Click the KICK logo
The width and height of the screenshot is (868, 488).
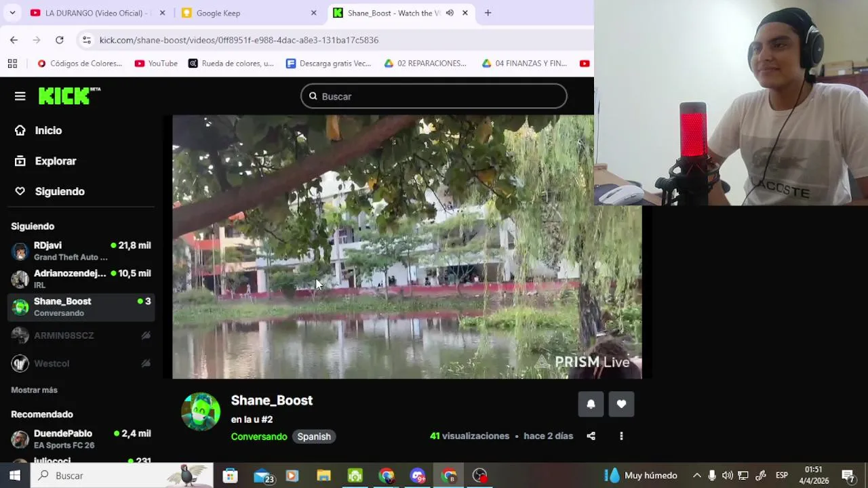click(69, 96)
